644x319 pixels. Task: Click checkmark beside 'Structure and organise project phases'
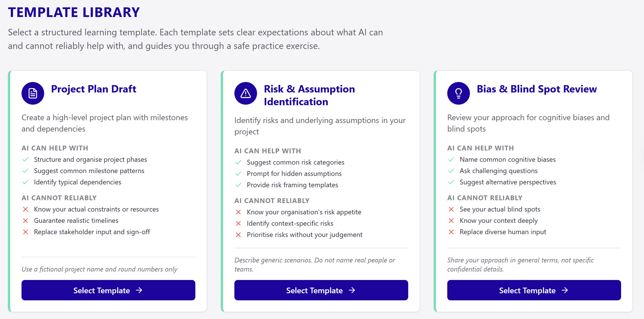click(26, 160)
